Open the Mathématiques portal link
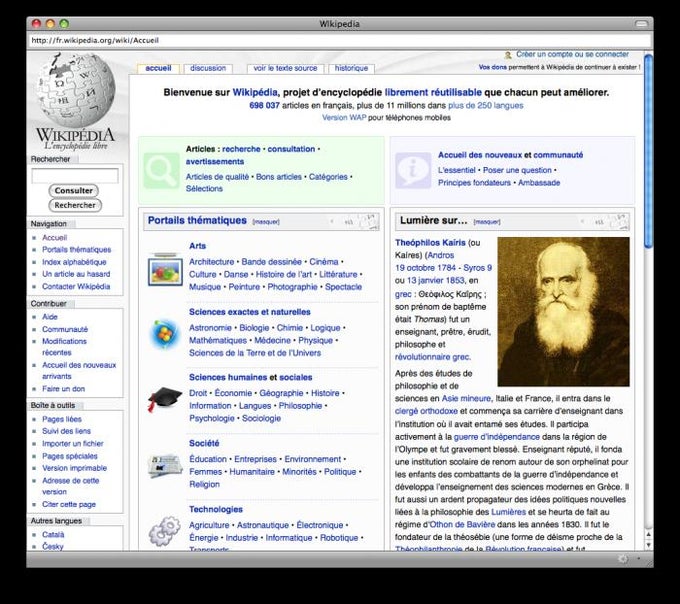 (x=218, y=340)
